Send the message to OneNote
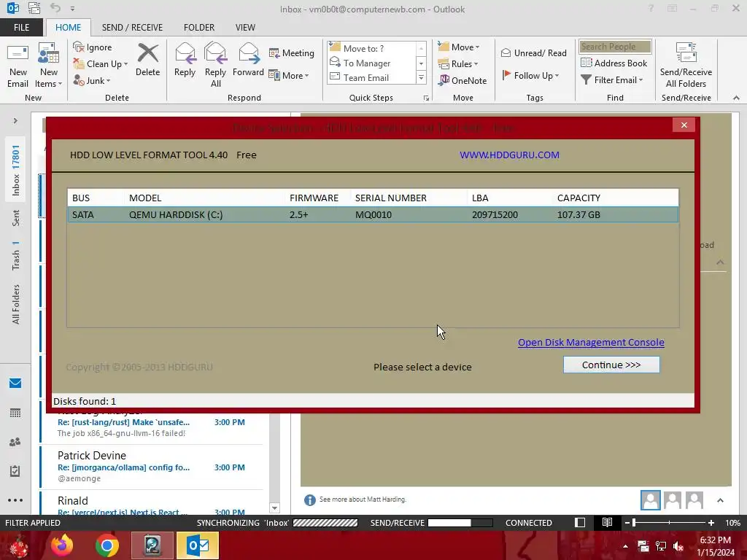Viewport: 747px width, 560px height. [x=462, y=80]
